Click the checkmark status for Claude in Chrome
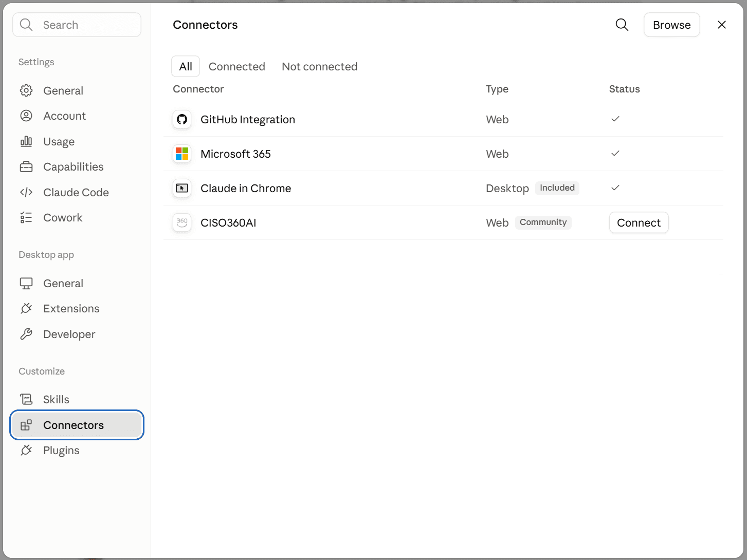 click(615, 188)
